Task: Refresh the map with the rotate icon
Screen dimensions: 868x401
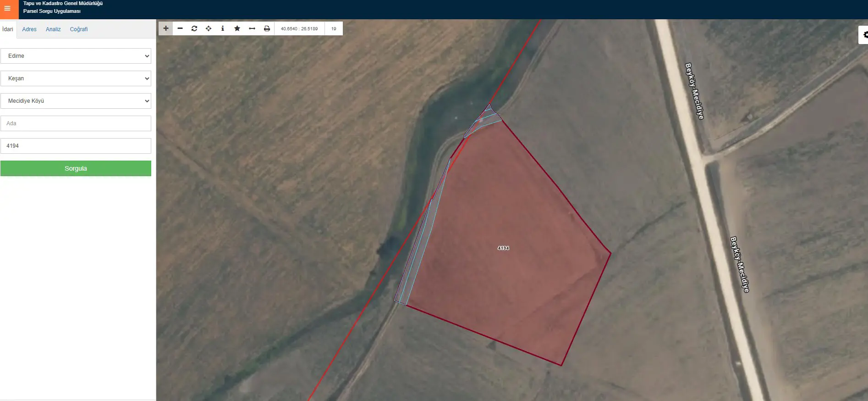Action: tap(194, 28)
